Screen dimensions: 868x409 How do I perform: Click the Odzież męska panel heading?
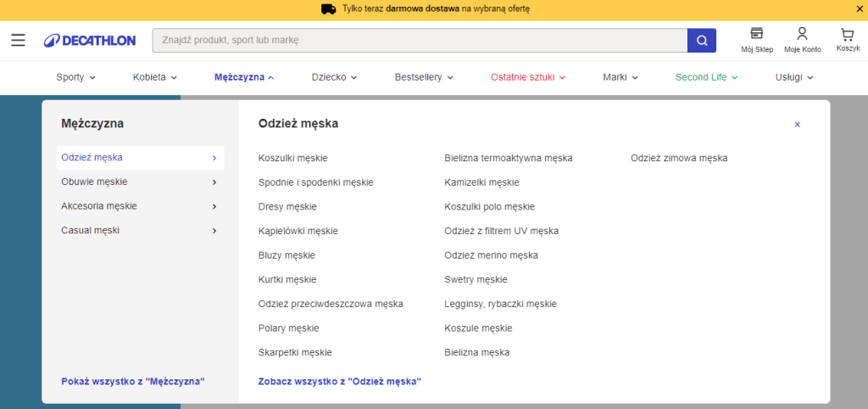[x=298, y=124]
